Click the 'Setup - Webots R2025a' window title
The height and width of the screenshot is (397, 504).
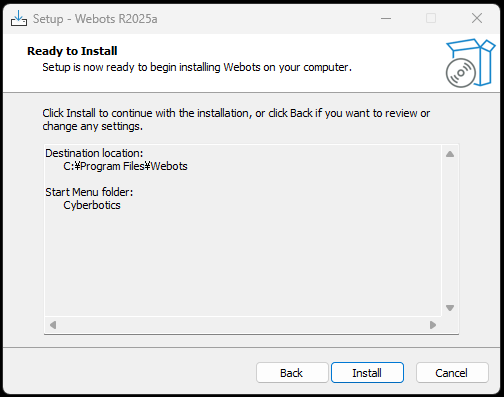click(x=95, y=19)
